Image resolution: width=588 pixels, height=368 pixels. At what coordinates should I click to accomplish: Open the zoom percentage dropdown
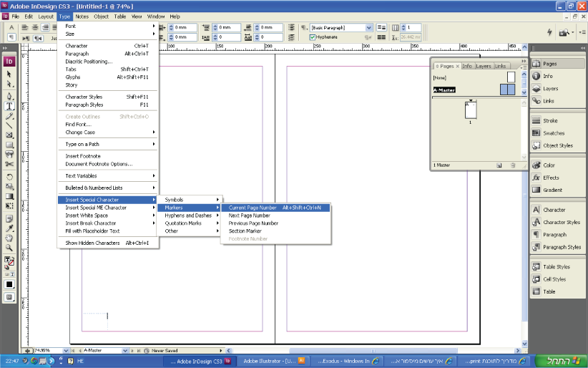point(64,351)
